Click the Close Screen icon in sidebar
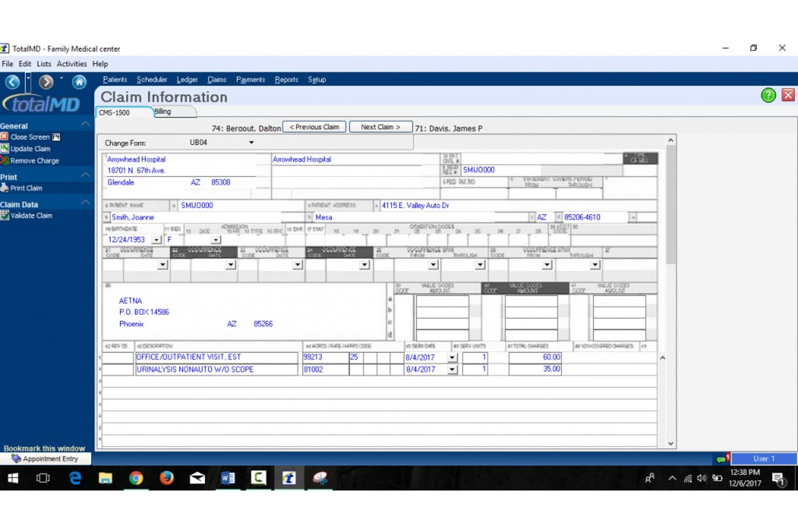The width and height of the screenshot is (798, 532). 4,137
